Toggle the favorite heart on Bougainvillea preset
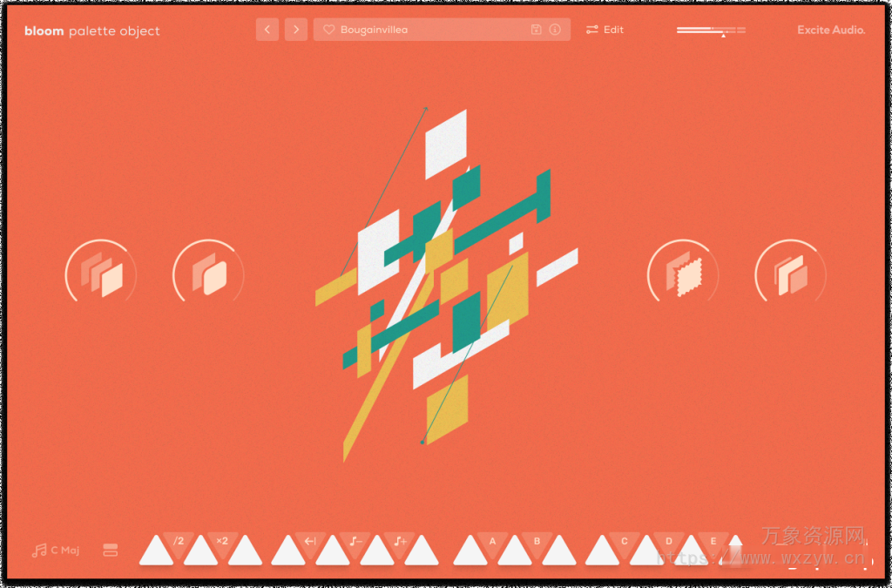The image size is (892, 588). pyautogui.click(x=328, y=29)
